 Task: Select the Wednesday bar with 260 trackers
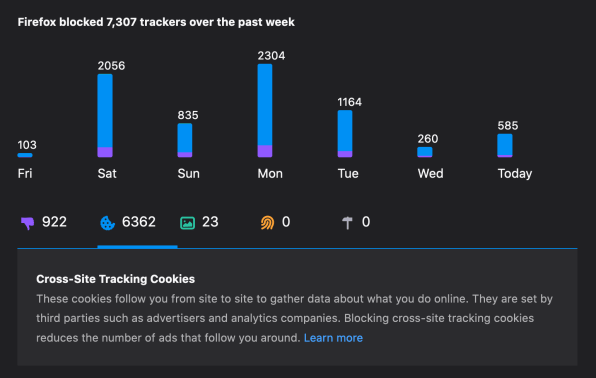[425, 152]
